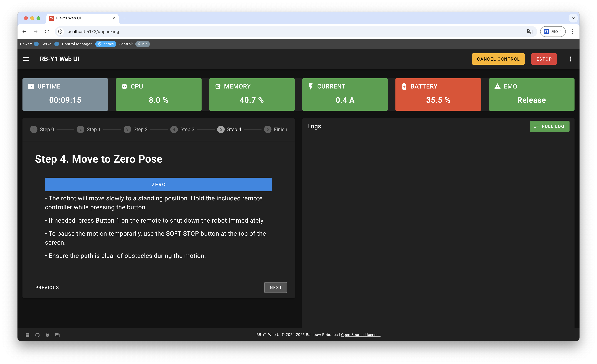The height and width of the screenshot is (364, 597).
Task: Click the discussion forum chat icon
Action: (x=57, y=335)
